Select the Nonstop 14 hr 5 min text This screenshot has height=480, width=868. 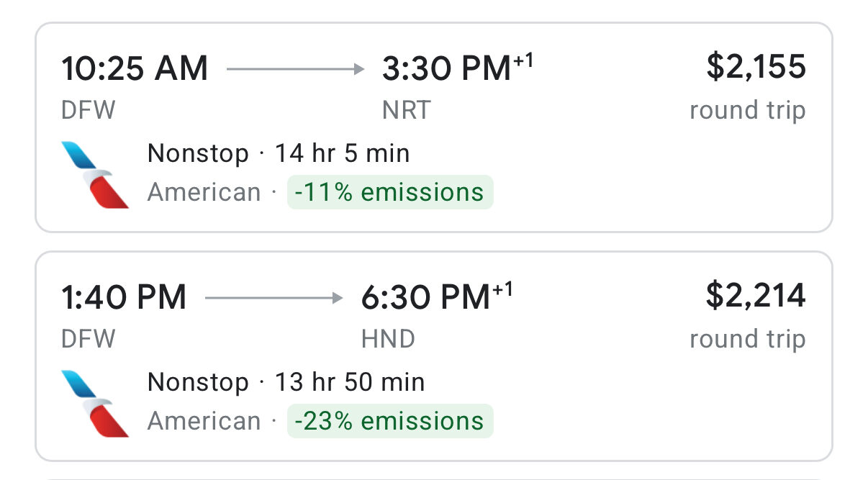tap(279, 153)
